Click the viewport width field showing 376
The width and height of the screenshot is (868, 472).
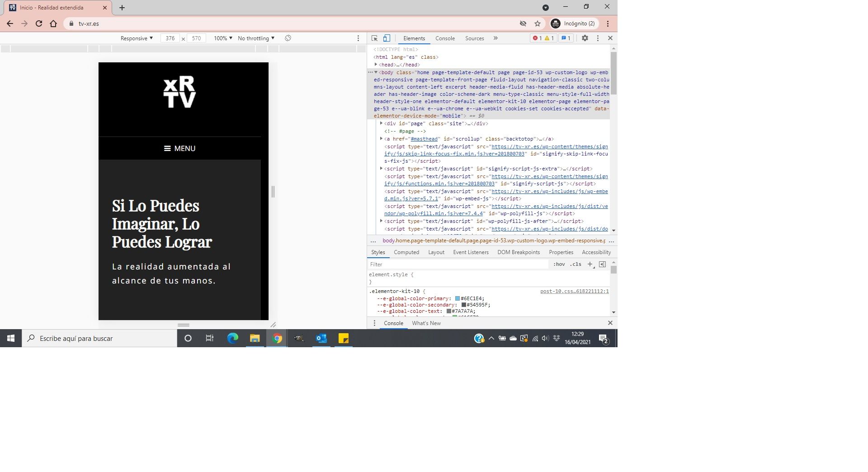click(170, 38)
